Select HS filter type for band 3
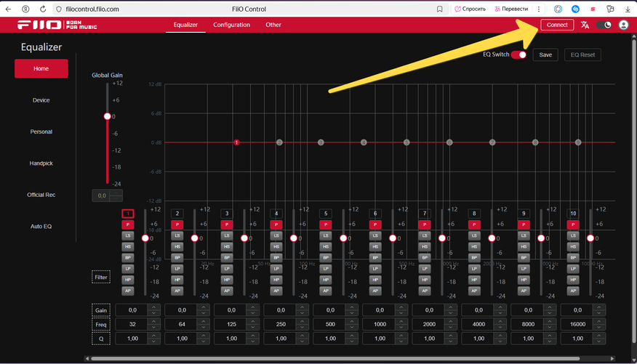 [227, 247]
